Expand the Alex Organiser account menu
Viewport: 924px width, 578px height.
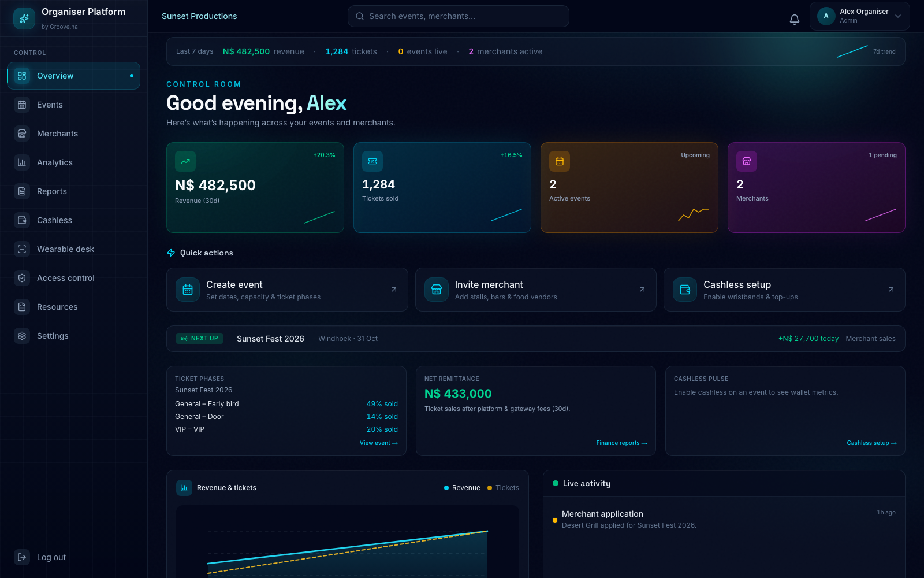[859, 16]
